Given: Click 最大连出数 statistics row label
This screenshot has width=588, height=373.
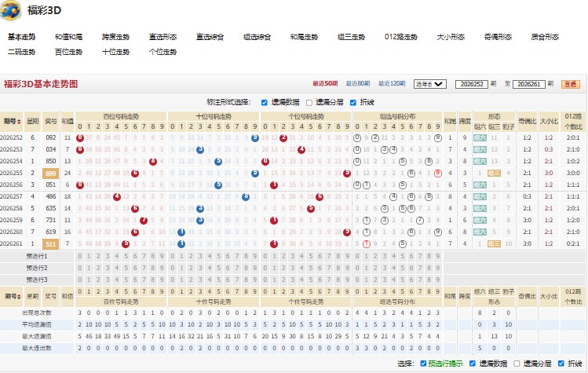Looking at the screenshot, I should click(37, 348).
